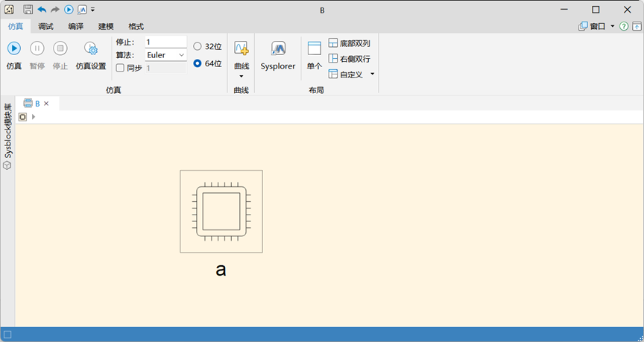Close the B document tab
The width and height of the screenshot is (644, 342).
coord(46,104)
